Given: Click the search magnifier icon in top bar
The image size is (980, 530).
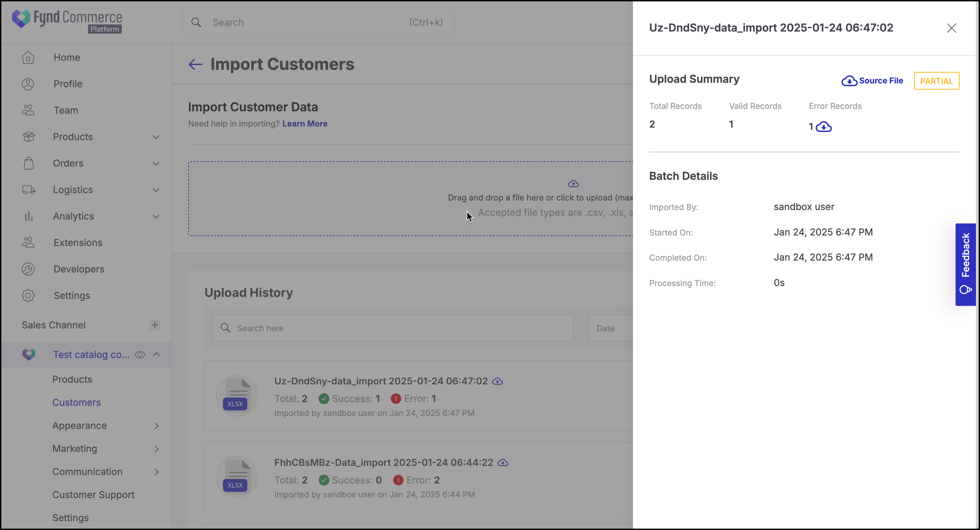Looking at the screenshot, I should pos(196,22).
